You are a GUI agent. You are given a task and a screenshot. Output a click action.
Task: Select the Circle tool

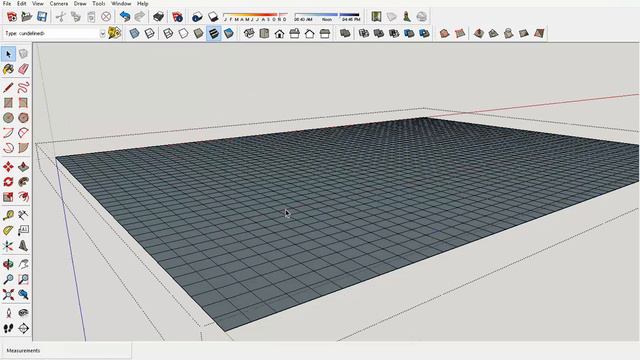[x=8, y=118]
